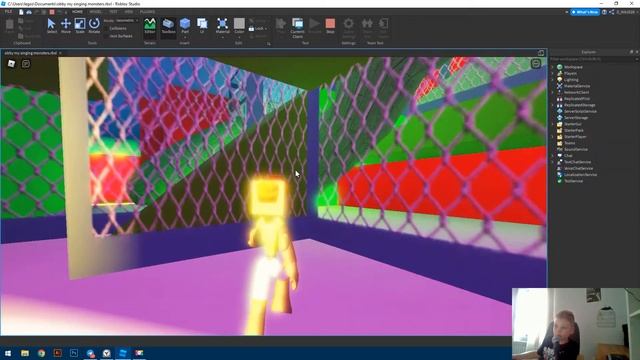Maximize the viewport with corner icon

coord(541,53)
